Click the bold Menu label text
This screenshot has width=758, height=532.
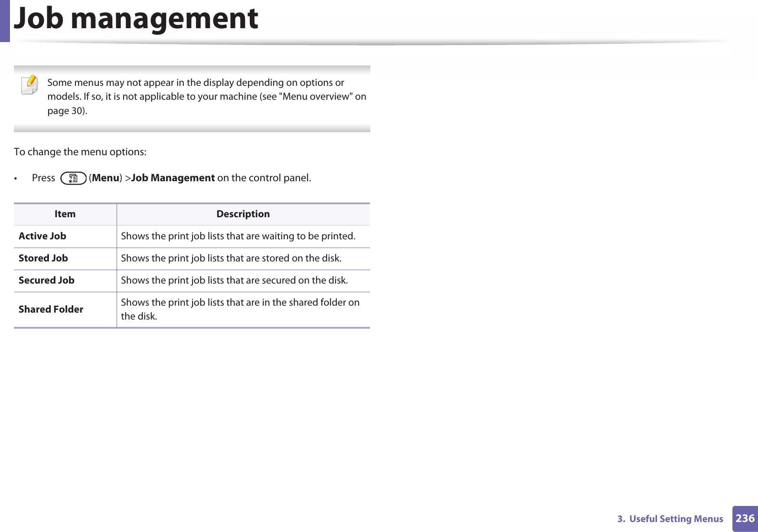click(106, 178)
